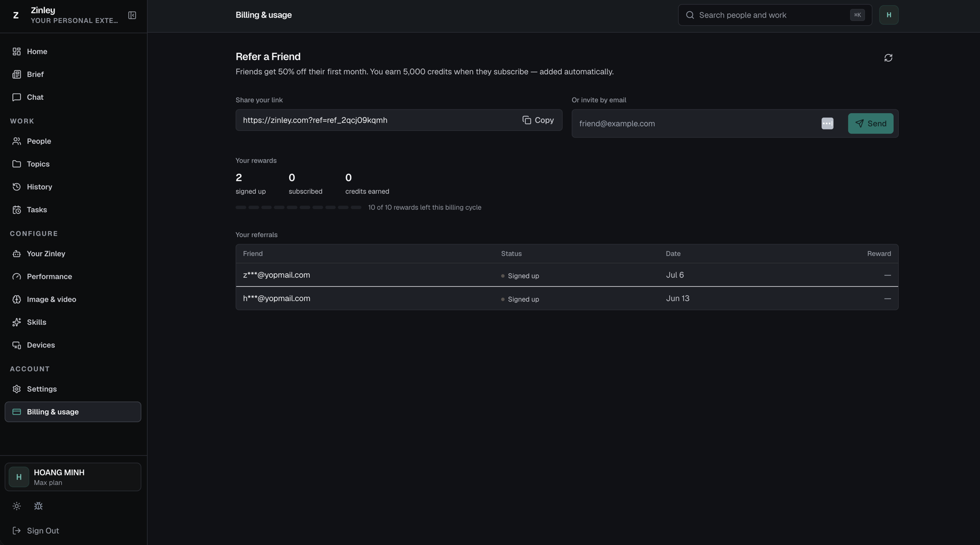This screenshot has width=980, height=545.
Task: Click the Home grid icon
Action: [17, 51]
